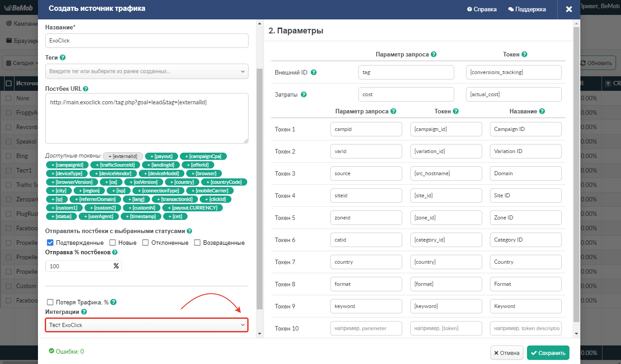This screenshot has width=621, height=364.
Task: Insert the {trafficSourceId} token
Action: tap(115, 165)
